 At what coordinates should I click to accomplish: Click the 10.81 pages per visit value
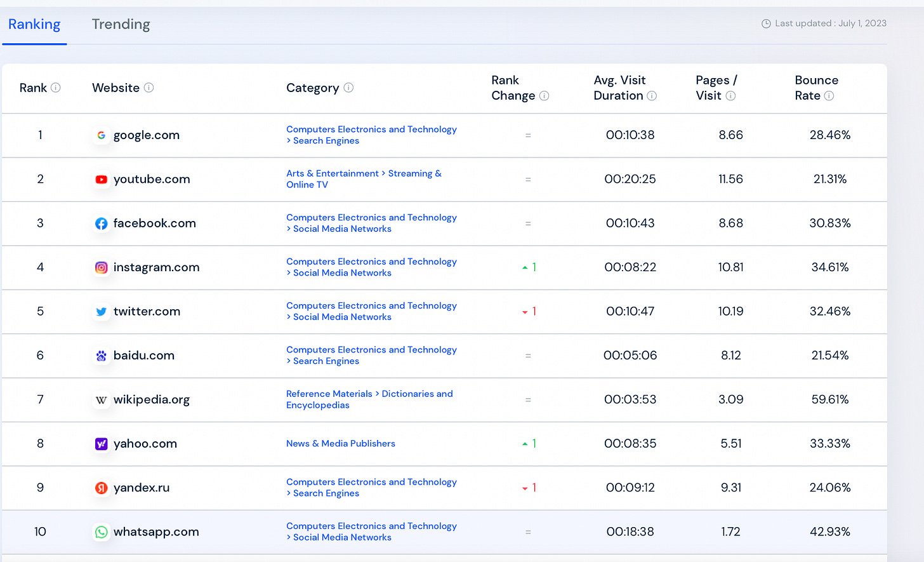730,267
